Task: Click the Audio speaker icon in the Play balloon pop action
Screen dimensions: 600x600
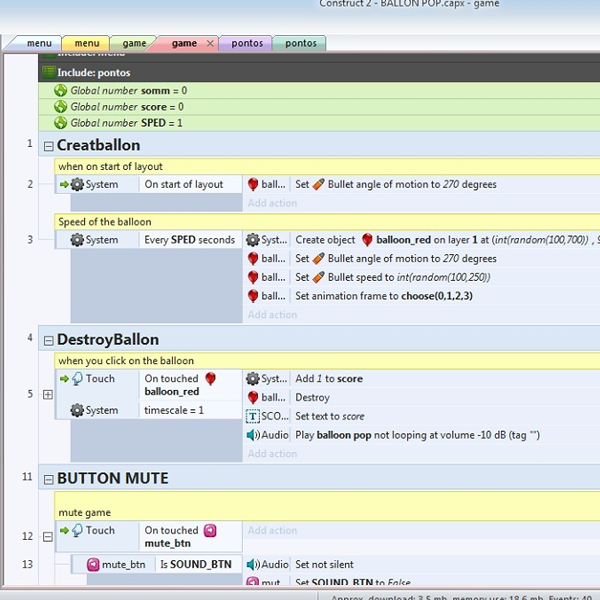Action: click(253, 435)
